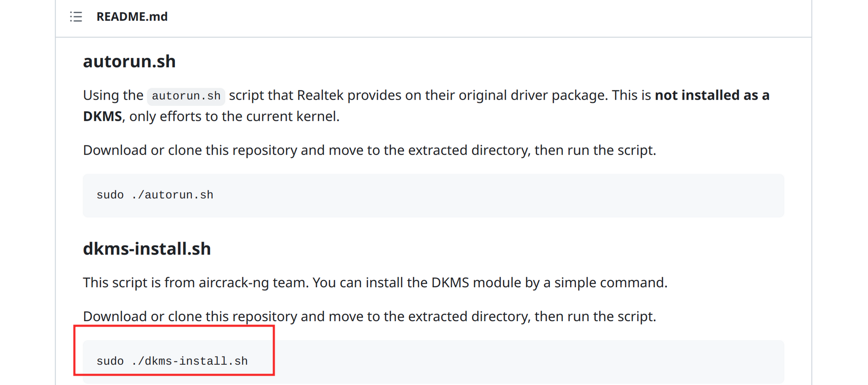The image size is (868, 385).
Task: Click the dkms-install.sh section heading
Action: pos(147,249)
